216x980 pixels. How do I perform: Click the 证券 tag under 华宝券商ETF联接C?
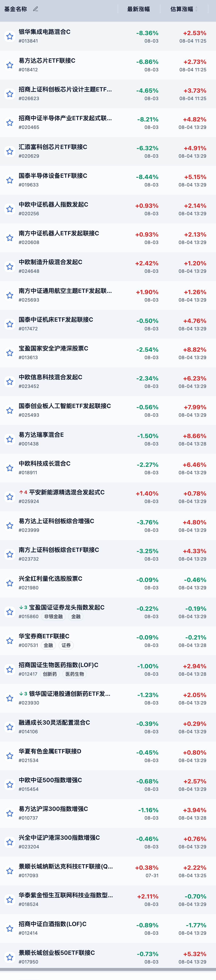(x=66, y=645)
